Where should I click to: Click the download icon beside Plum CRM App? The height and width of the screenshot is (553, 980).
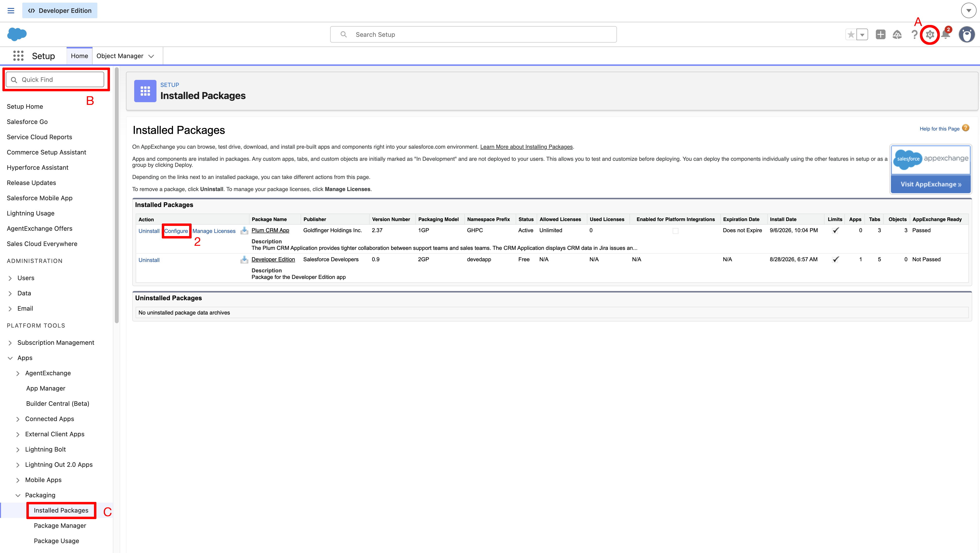pyautogui.click(x=244, y=230)
